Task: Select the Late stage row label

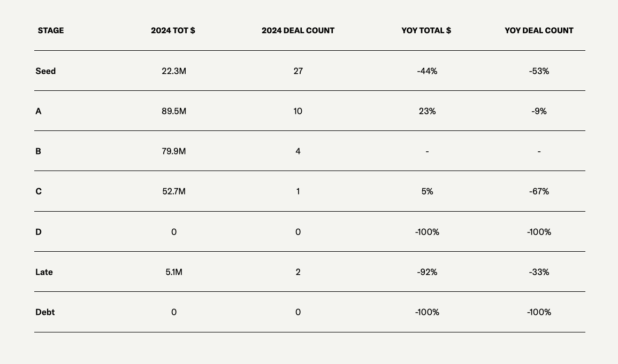Action: tap(44, 272)
